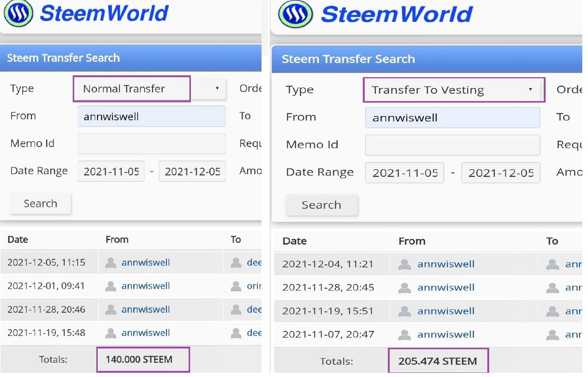Click end date 2021-12-05 in left panel
Viewport: 588px width, 377px height.
pos(192,171)
